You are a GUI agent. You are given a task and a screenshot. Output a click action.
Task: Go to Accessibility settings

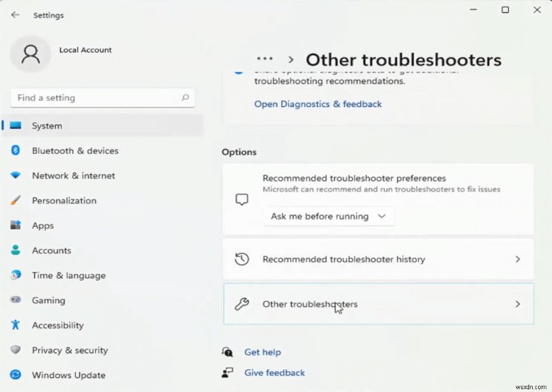(103, 325)
